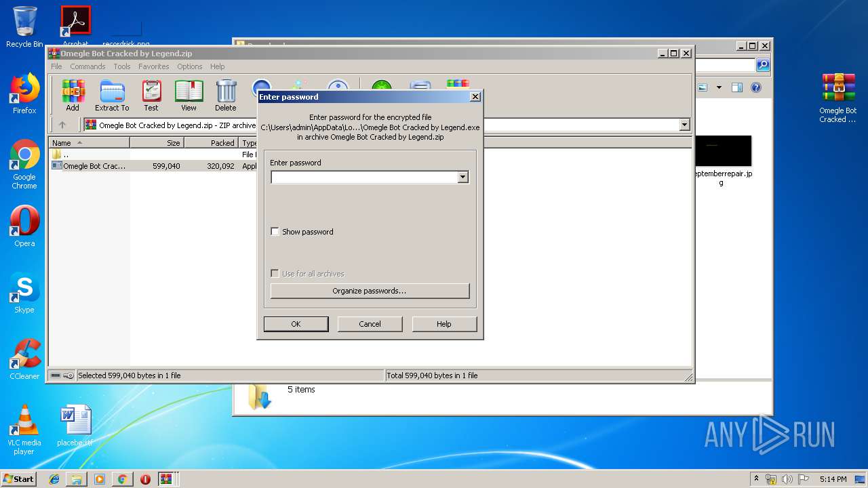Click the Test archive toolbar icon
This screenshot has width=868, height=488.
[x=151, y=95]
